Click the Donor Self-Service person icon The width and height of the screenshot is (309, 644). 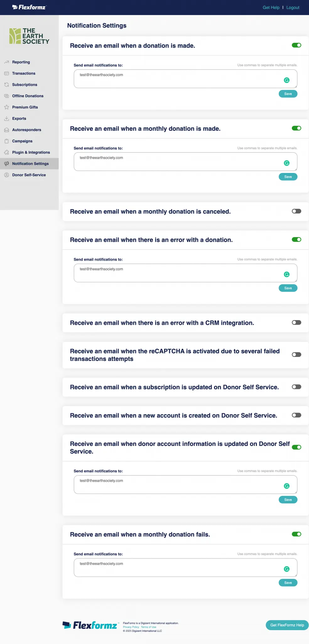click(6, 175)
